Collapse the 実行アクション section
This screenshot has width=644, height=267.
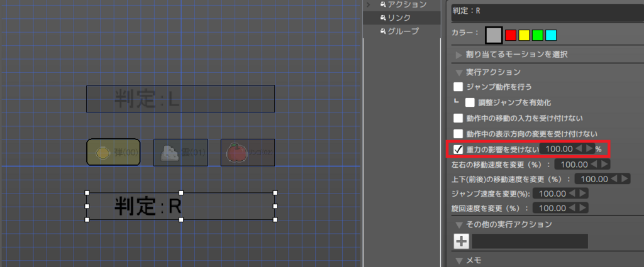click(458, 73)
